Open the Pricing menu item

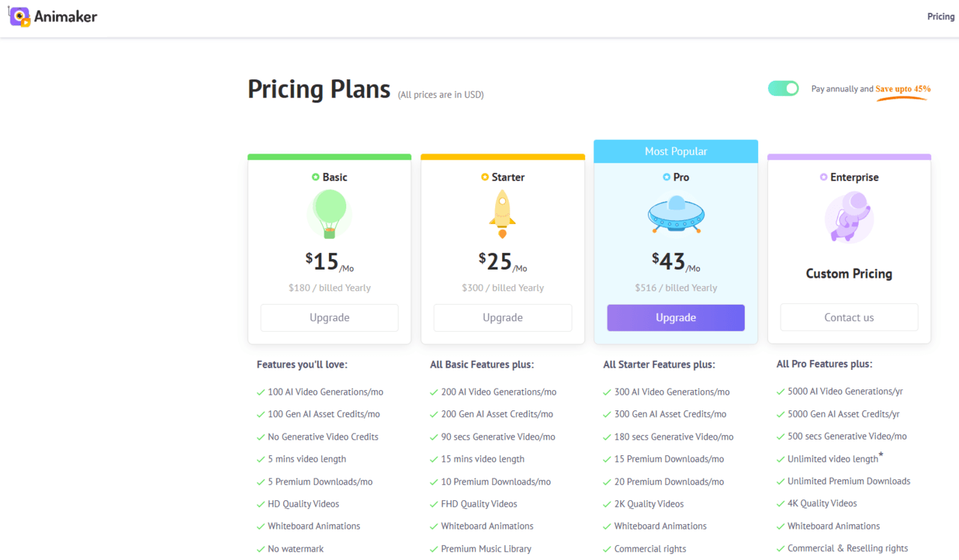click(x=940, y=16)
